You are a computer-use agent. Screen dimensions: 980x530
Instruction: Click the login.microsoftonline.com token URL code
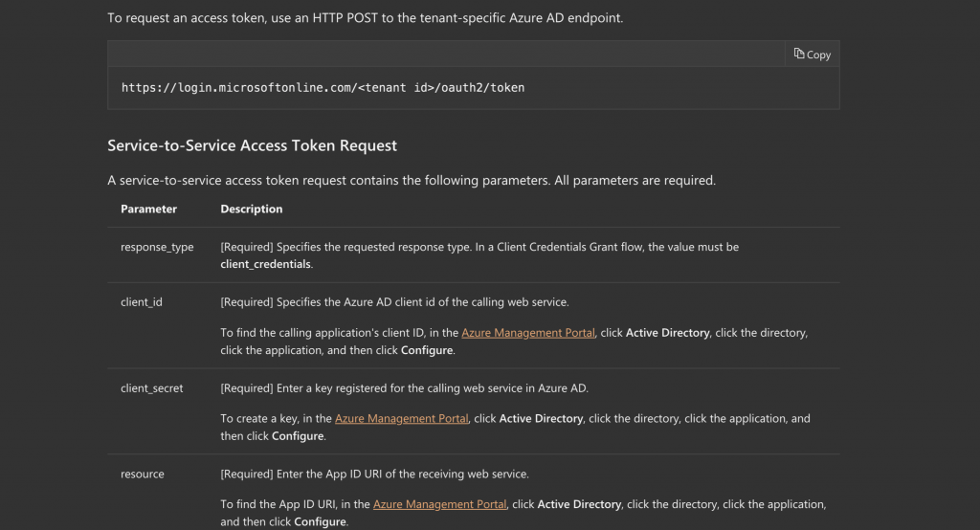click(323, 88)
